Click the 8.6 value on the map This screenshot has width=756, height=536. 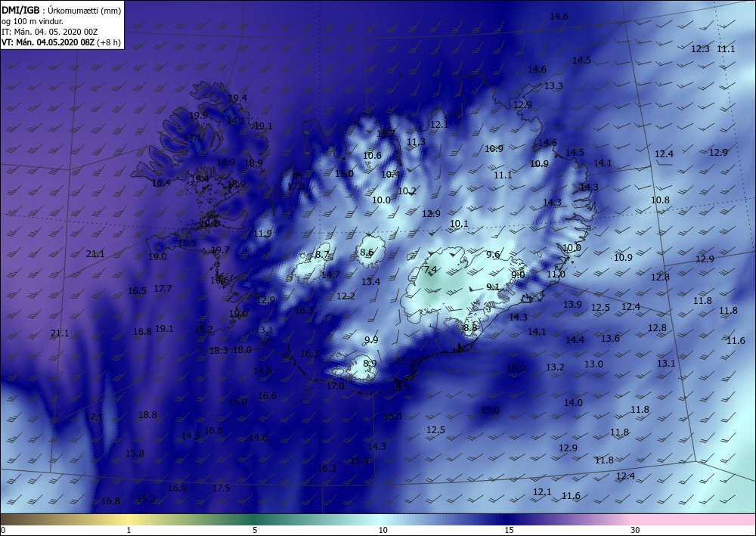pyautogui.click(x=367, y=252)
